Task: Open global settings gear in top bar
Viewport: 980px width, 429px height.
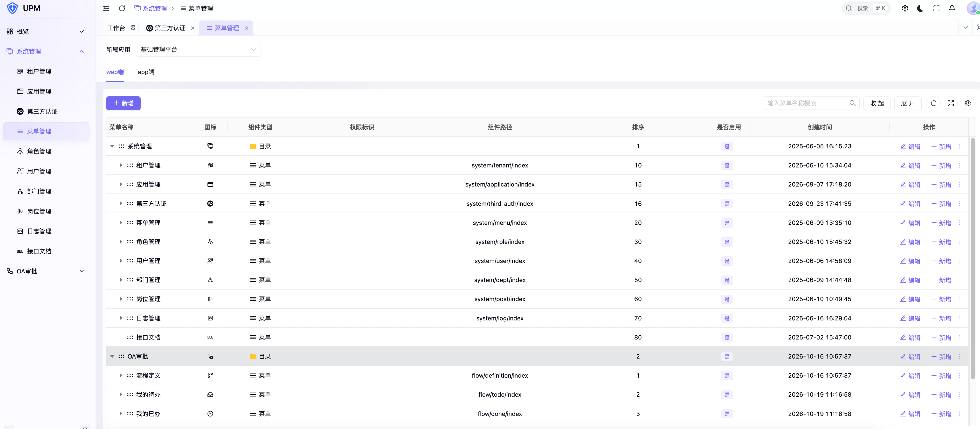Action: pyautogui.click(x=905, y=8)
